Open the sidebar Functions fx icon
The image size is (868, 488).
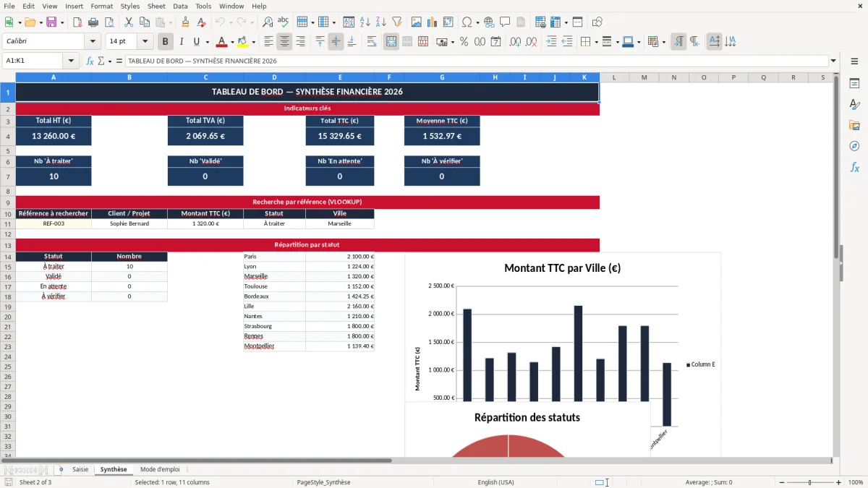coord(854,167)
